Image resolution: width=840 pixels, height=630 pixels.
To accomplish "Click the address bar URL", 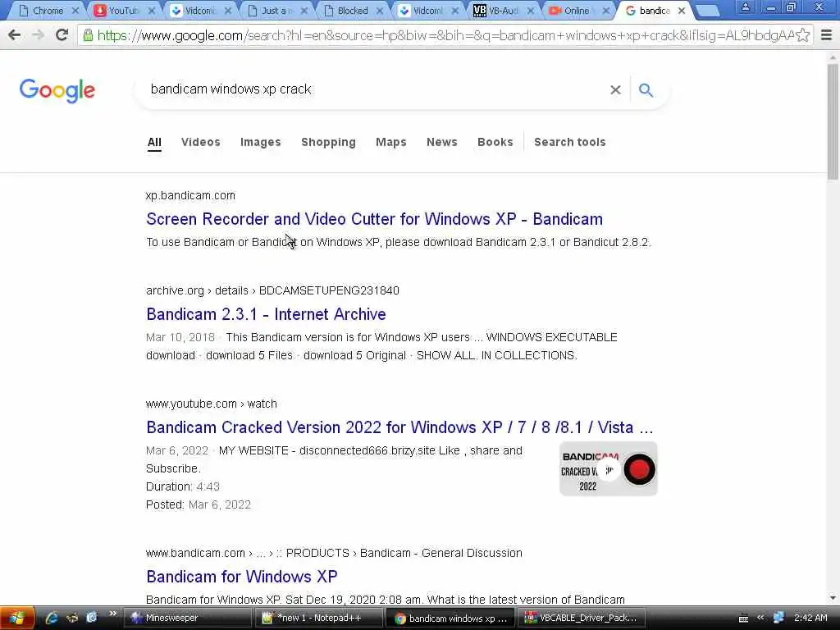I will click(445, 35).
